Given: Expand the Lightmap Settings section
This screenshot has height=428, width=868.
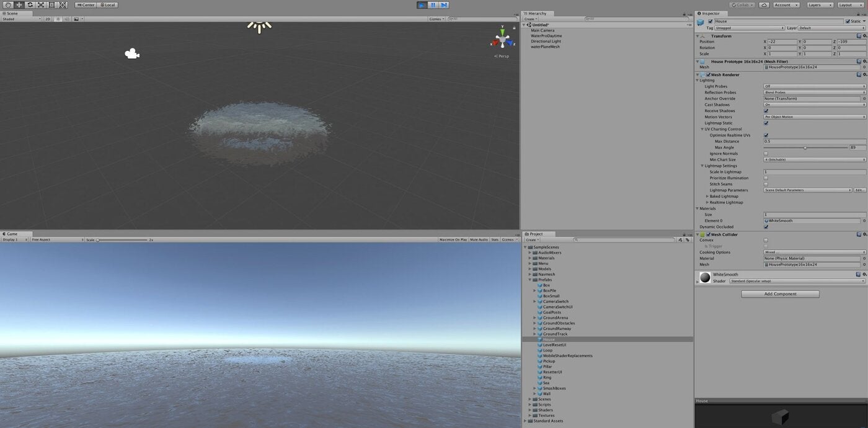Looking at the screenshot, I should point(702,166).
